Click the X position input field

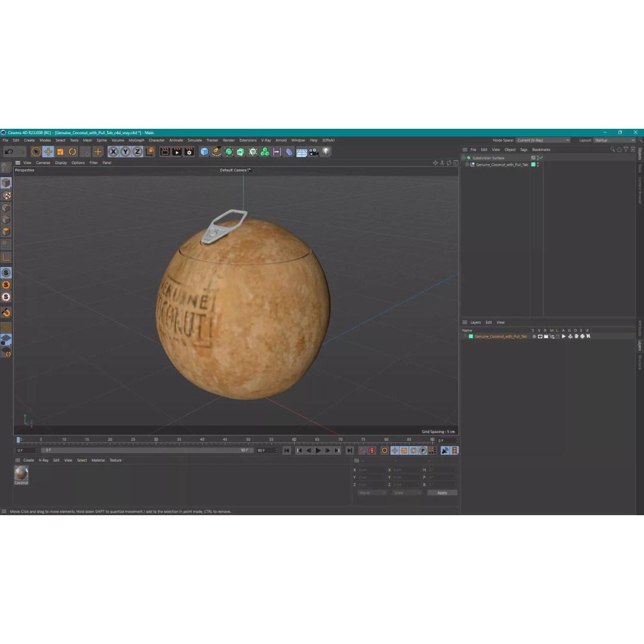tap(372, 470)
